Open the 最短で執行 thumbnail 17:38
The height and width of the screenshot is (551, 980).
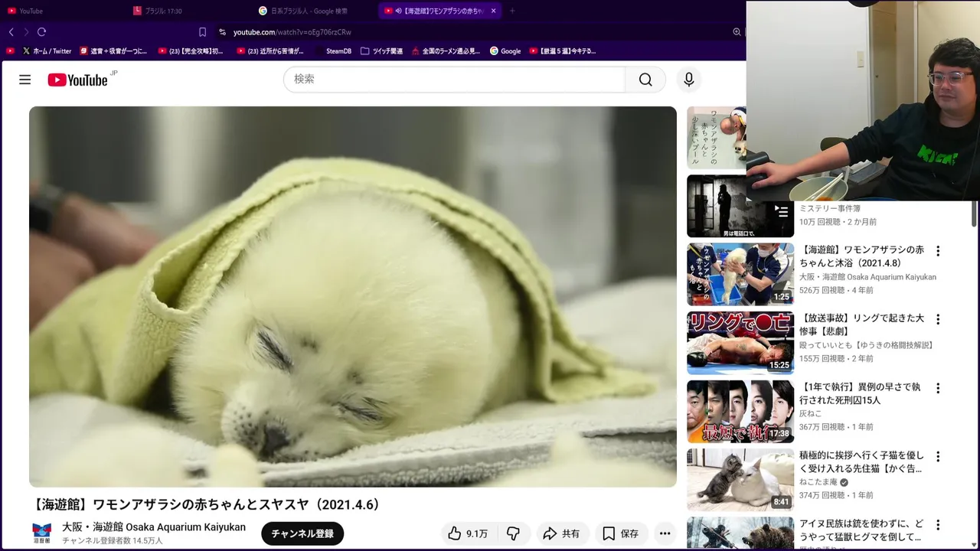(x=740, y=411)
